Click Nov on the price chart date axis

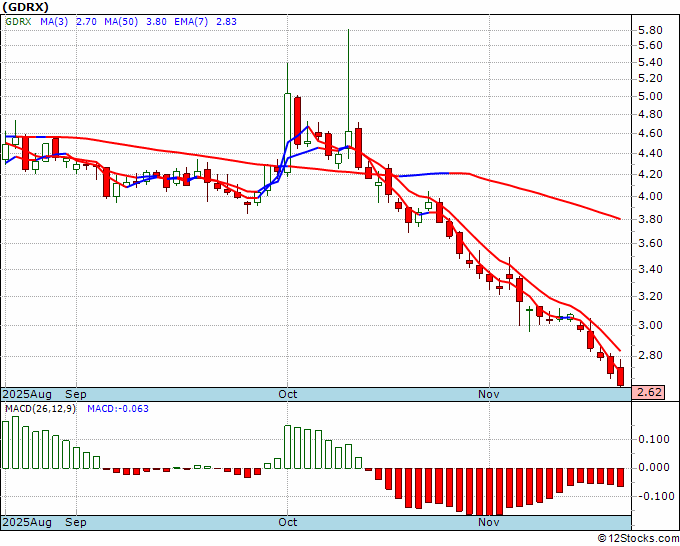coord(489,394)
